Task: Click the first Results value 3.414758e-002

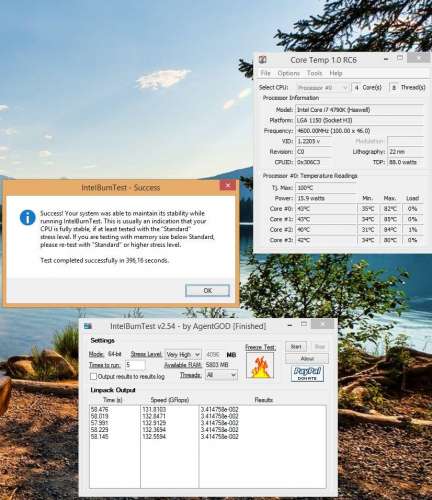Action: [x=219, y=409]
